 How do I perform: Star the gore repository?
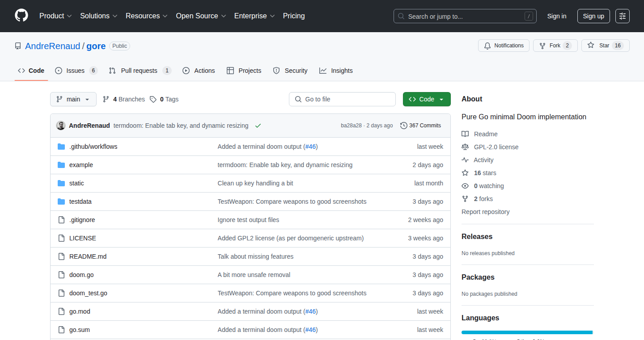(605, 46)
